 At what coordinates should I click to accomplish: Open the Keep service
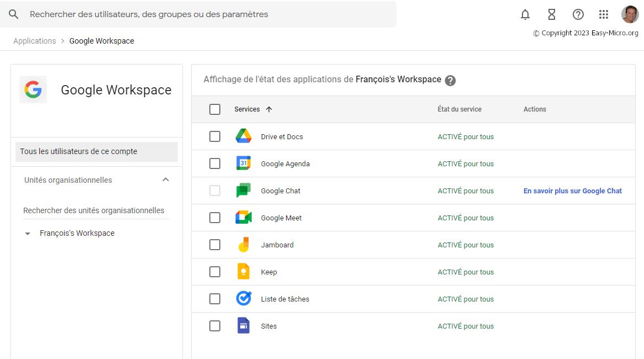tap(268, 272)
